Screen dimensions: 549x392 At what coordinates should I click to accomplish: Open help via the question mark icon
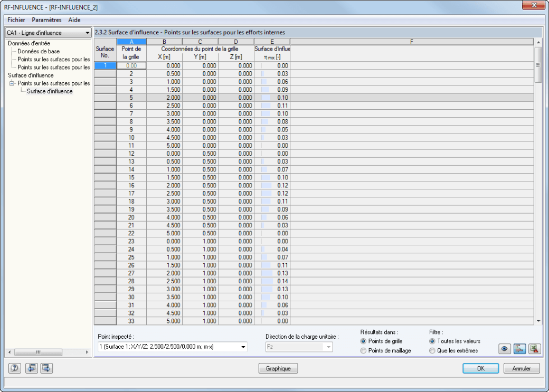point(15,368)
